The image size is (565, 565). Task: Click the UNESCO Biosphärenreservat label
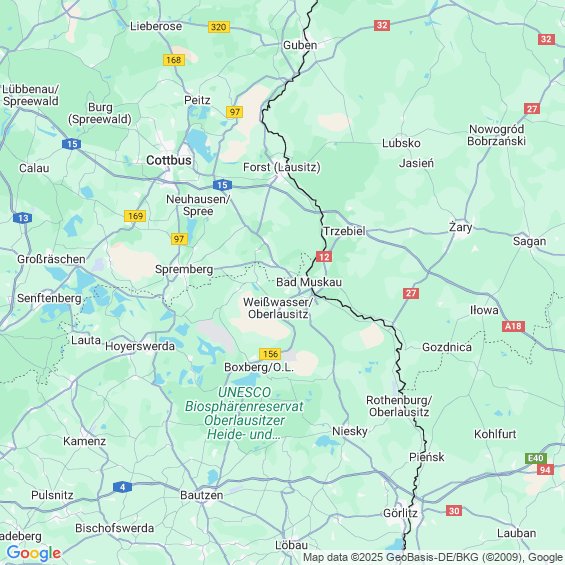244,413
